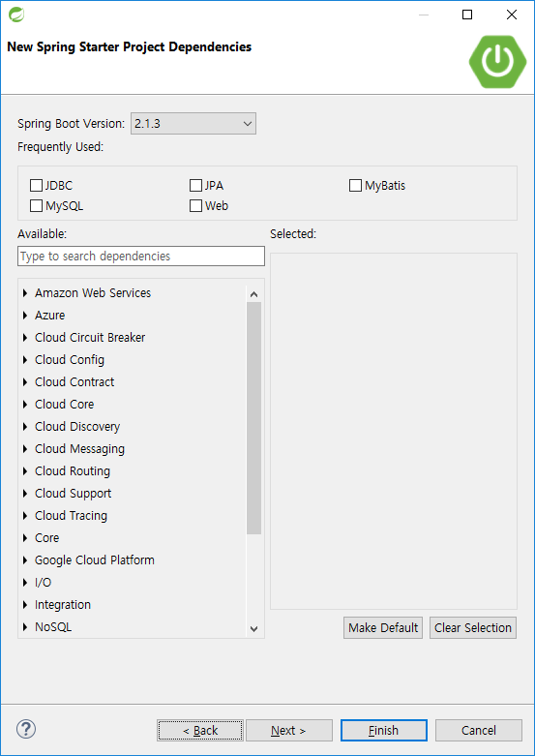Select the Cloud Core label
This screenshot has width=535, height=756.
point(64,404)
